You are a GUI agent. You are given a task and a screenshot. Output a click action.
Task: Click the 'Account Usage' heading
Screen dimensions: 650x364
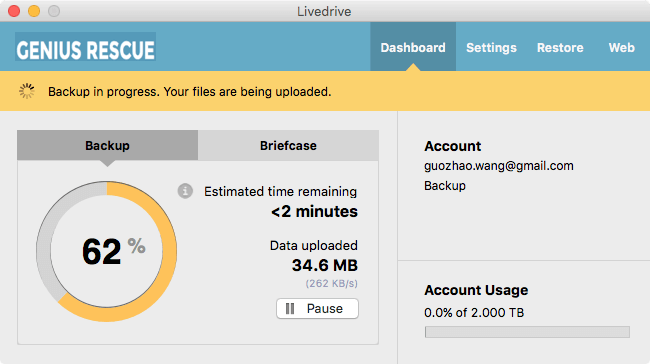tap(476, 290)
